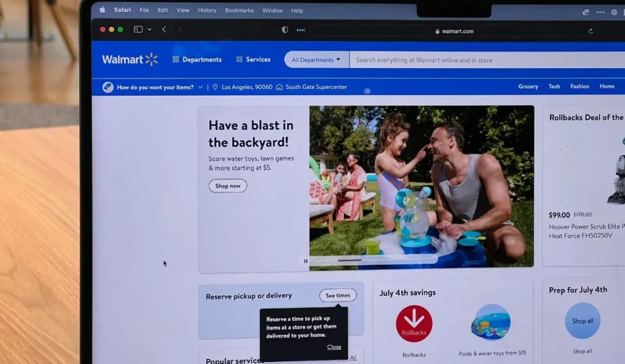Open the Bookmarks menu
The height and width of the screenshot is (364, 625).
(240, 11)
